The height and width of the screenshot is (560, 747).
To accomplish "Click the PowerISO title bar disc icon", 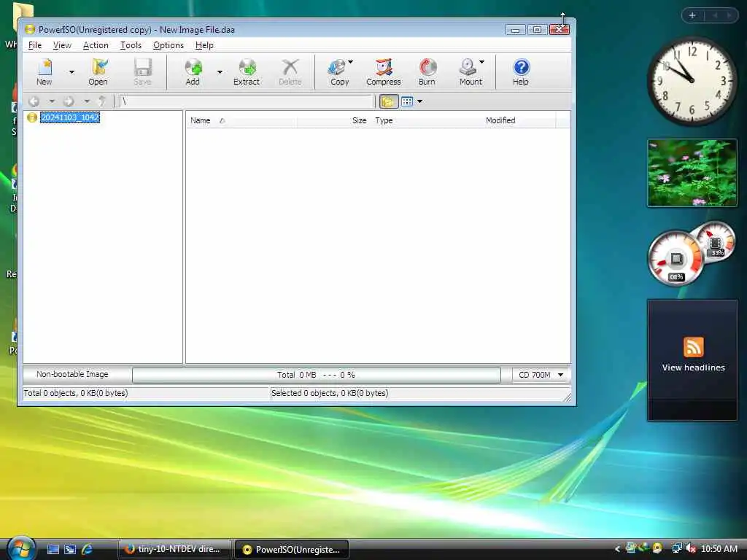I will click(30, 29).
